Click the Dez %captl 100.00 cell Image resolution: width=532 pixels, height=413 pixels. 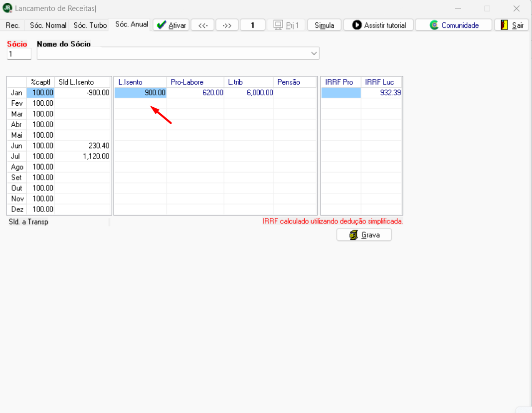pos(41,209)
